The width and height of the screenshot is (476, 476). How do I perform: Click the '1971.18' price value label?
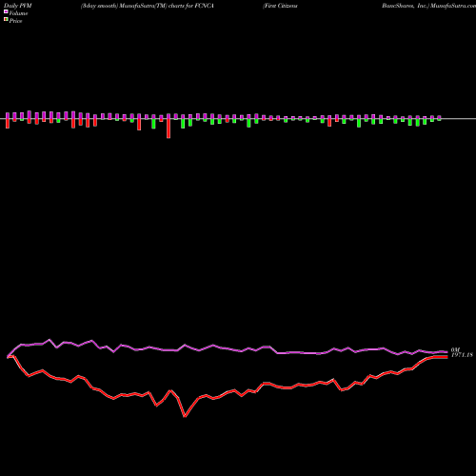pyautogui.click(x=462, y=355)
